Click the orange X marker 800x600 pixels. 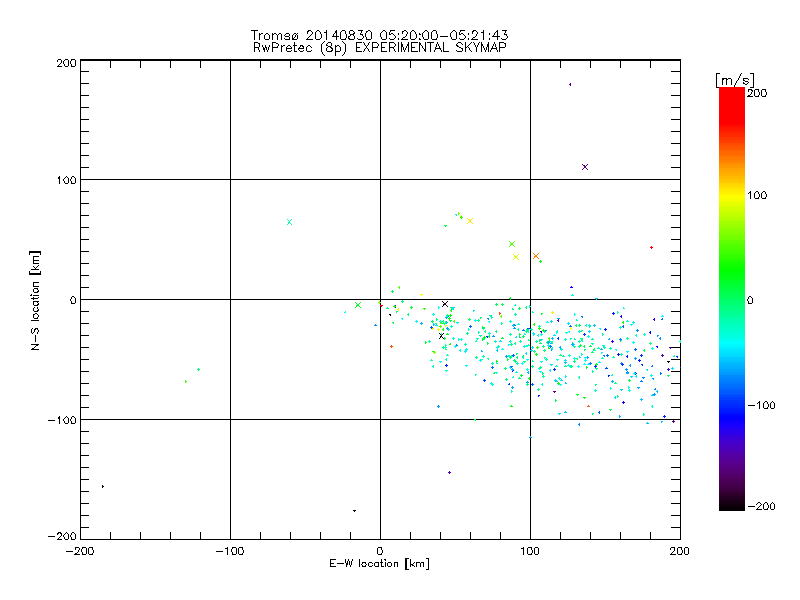pyautogui.click(x=536, y=256)
